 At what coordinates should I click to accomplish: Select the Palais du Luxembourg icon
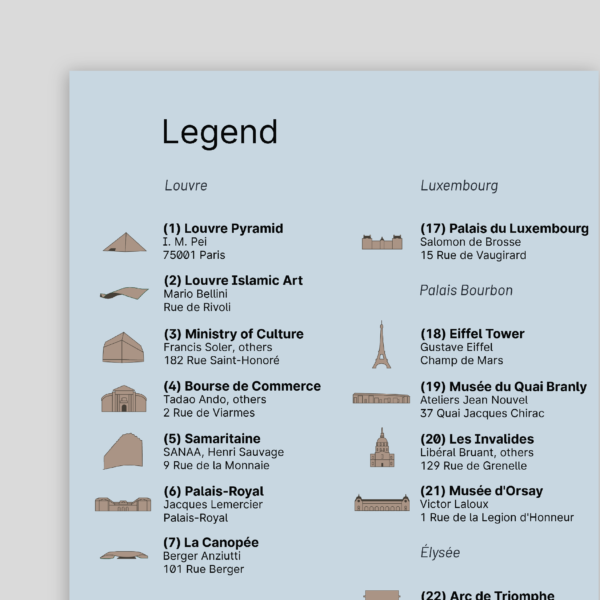point(381,242)
